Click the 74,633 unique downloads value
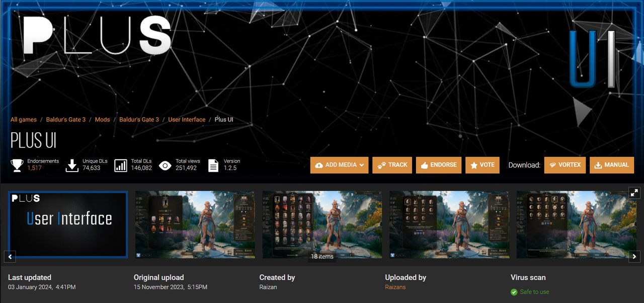644x303 pixels. [92, 168]
